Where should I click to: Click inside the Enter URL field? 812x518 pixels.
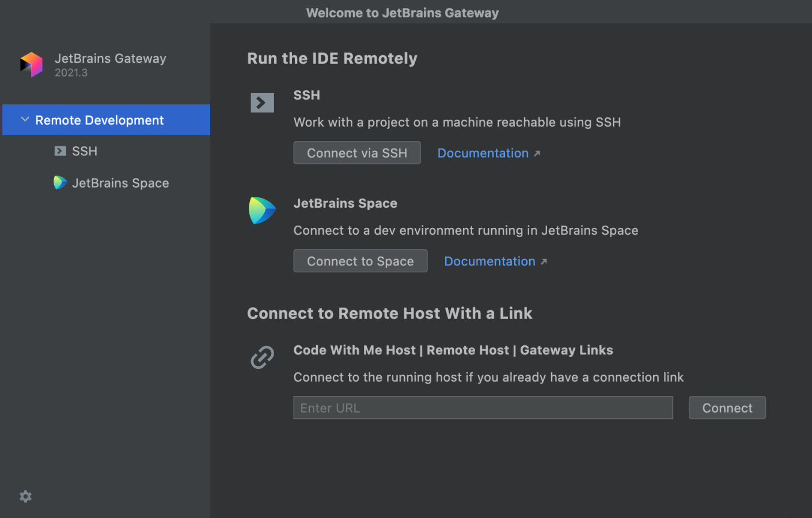(x=483, y=407)
